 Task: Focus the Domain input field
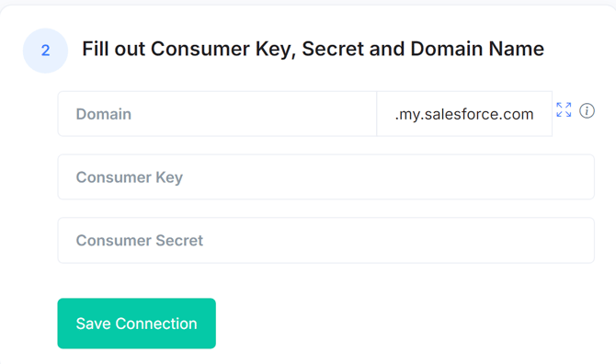pyautogui.click(x=217, y=114)
